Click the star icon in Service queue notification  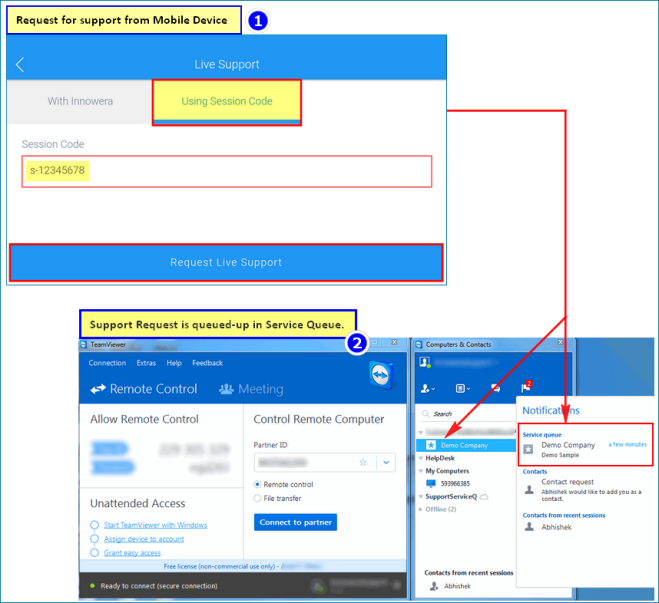point(528,449)
